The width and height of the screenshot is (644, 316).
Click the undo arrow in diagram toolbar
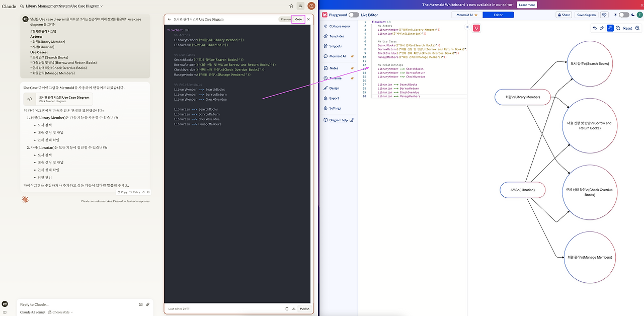(x=595, y=28)
